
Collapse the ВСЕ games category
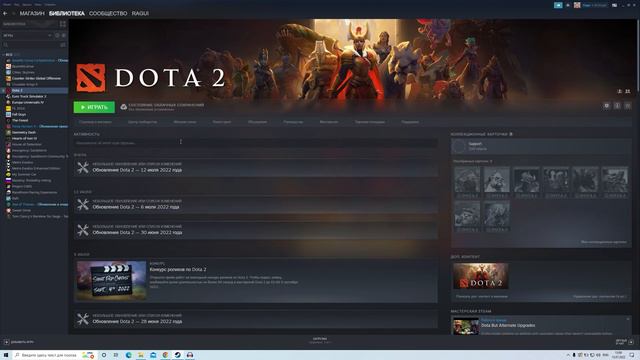click(9, 54)
